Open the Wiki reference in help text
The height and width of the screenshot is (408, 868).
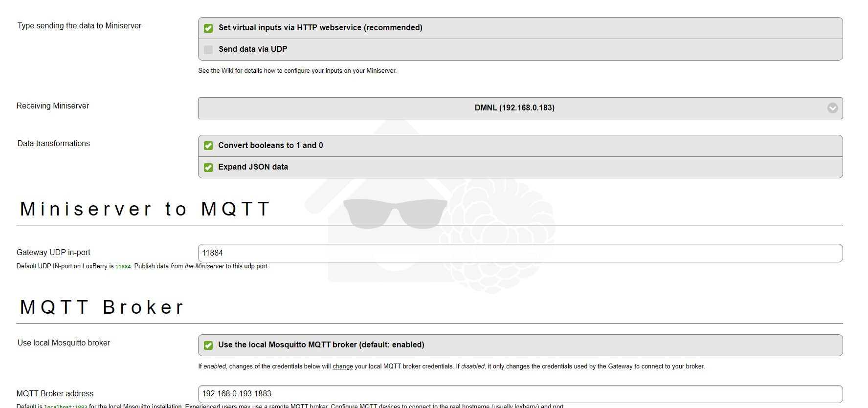[227, 71]
